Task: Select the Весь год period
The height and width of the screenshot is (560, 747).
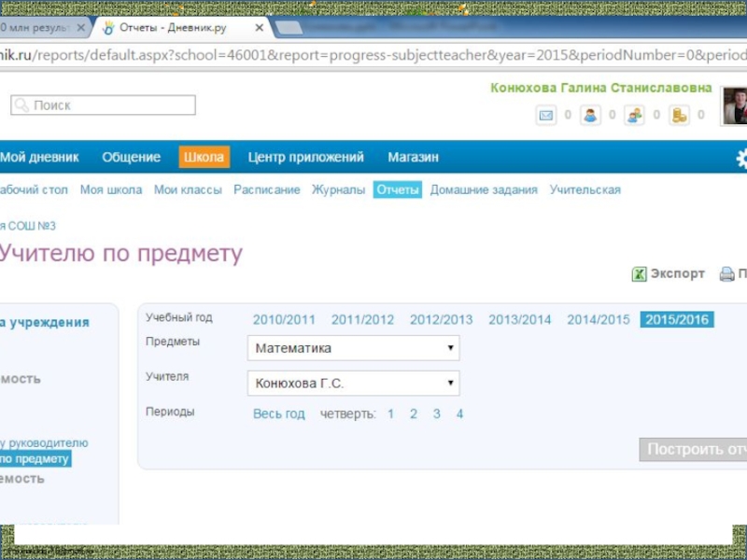Action: coord(279,413)
